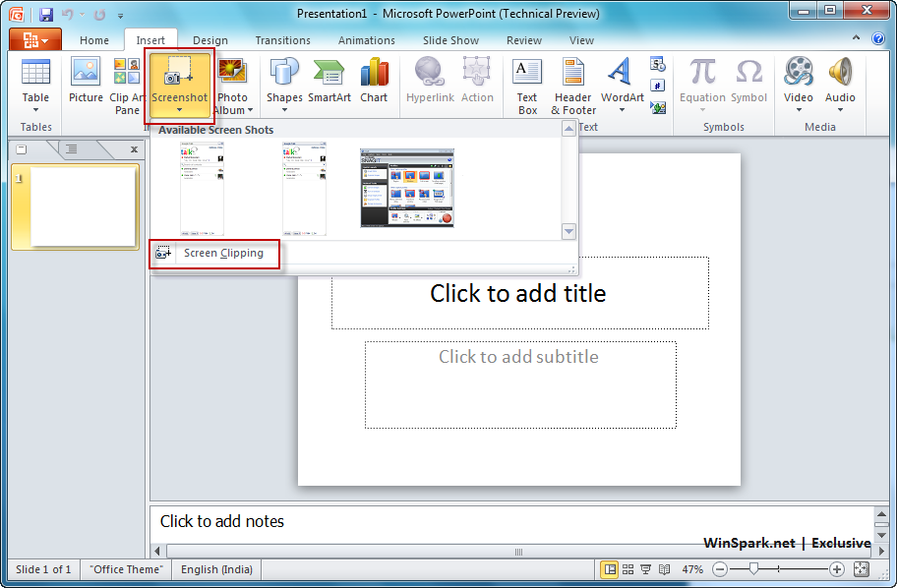Click the Screenshot ribbon button
897x588 pixels.
coord(179,86)
